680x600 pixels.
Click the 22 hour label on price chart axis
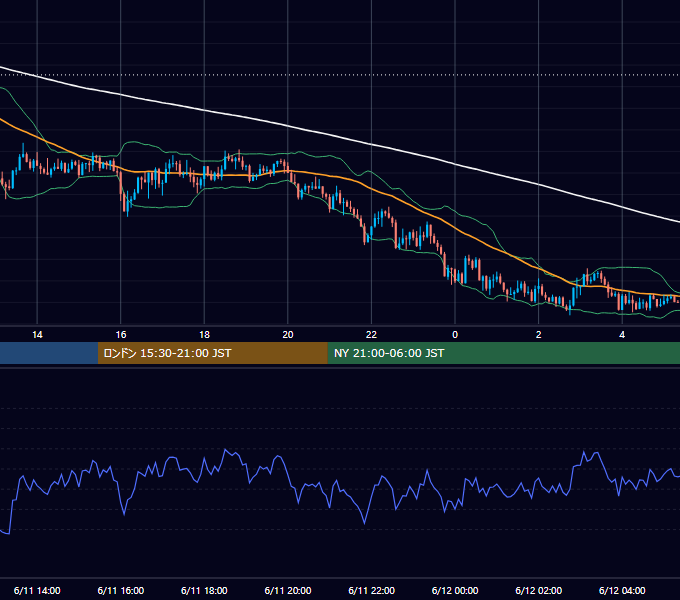(x=371, y=335)
